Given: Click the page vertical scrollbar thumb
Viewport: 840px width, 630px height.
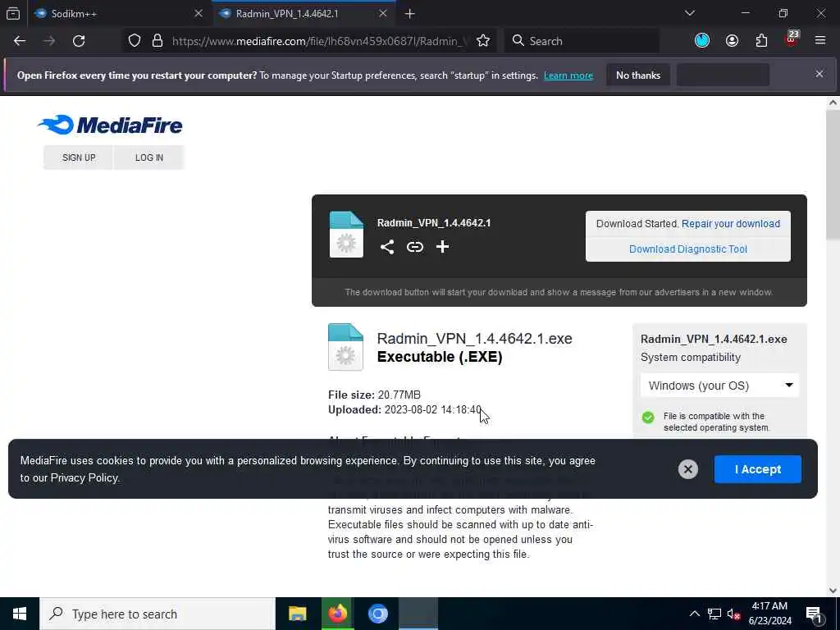Looking at the screenshot, I should click(x=833, y=174).
